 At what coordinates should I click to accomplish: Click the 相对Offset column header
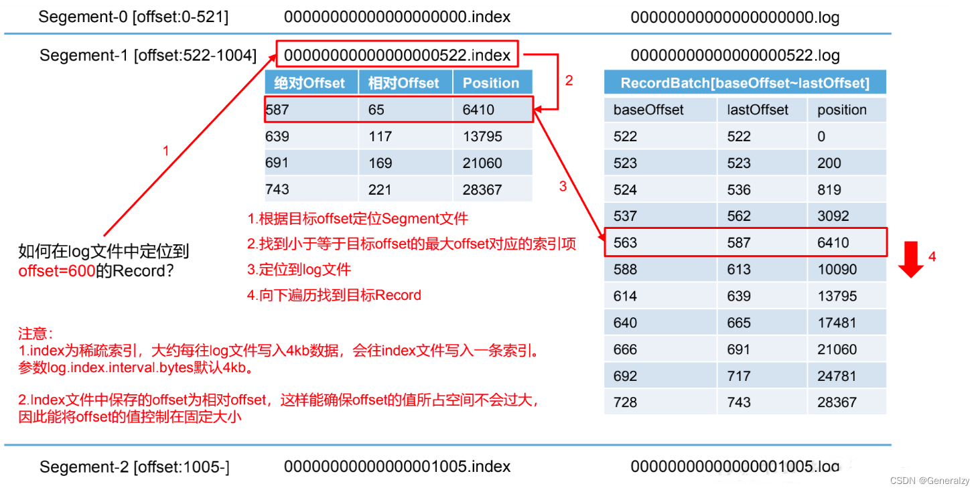[405, 83]
